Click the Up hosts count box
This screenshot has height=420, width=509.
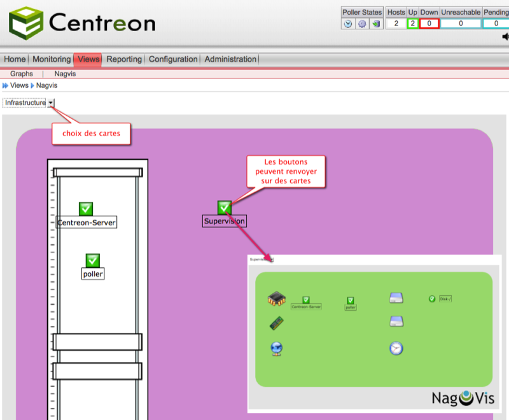pyautogui.click(x=412, y=24)
